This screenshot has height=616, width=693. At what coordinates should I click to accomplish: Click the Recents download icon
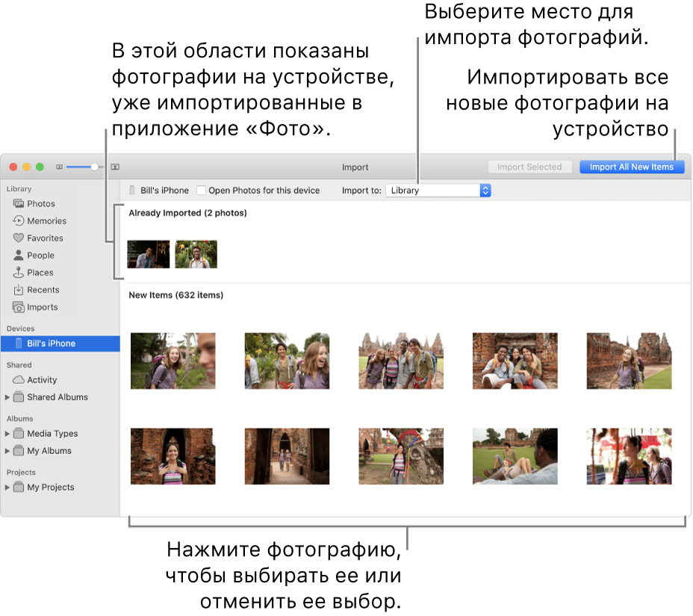[x=19, y=290]
